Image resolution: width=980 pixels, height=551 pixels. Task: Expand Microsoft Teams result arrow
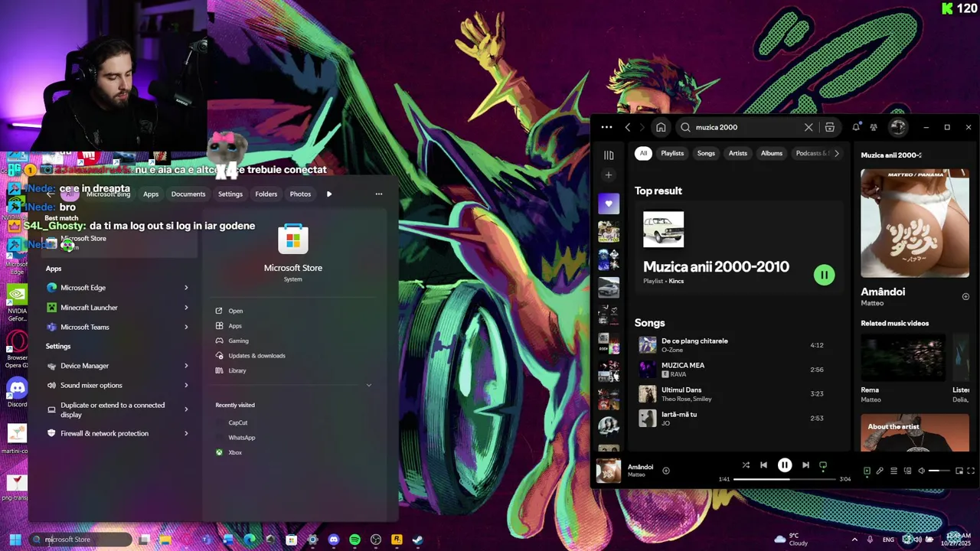pyautogui.click(x=186, y=327)
